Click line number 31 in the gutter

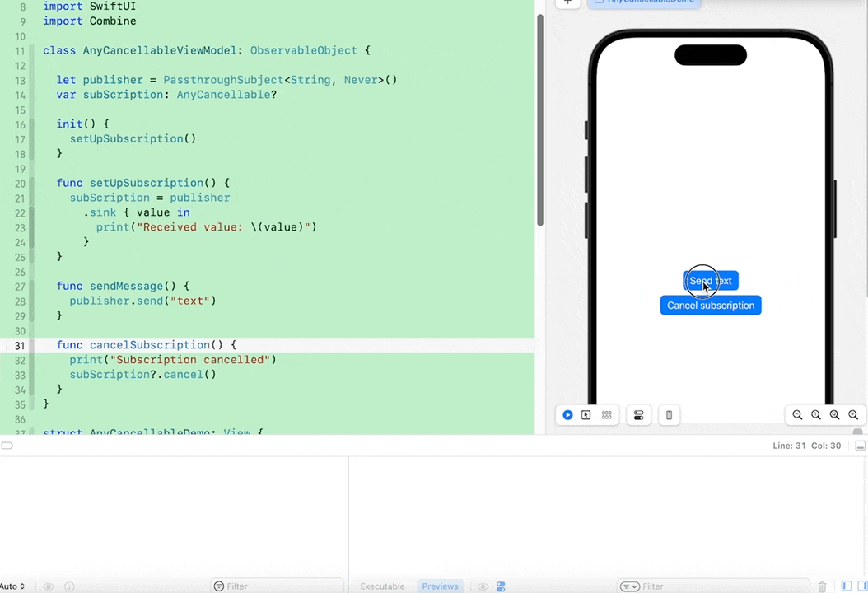20,345
